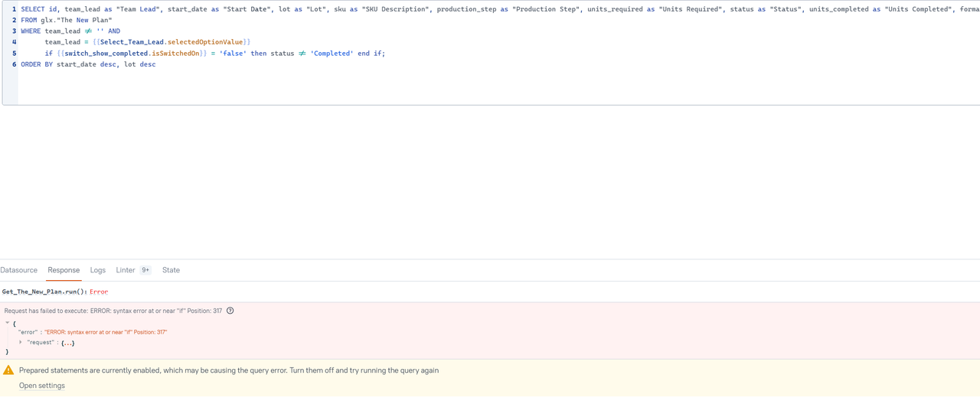Open the Logs tab
The width and height of the screenshot is (980, 401).
click(x=98, y=270)
